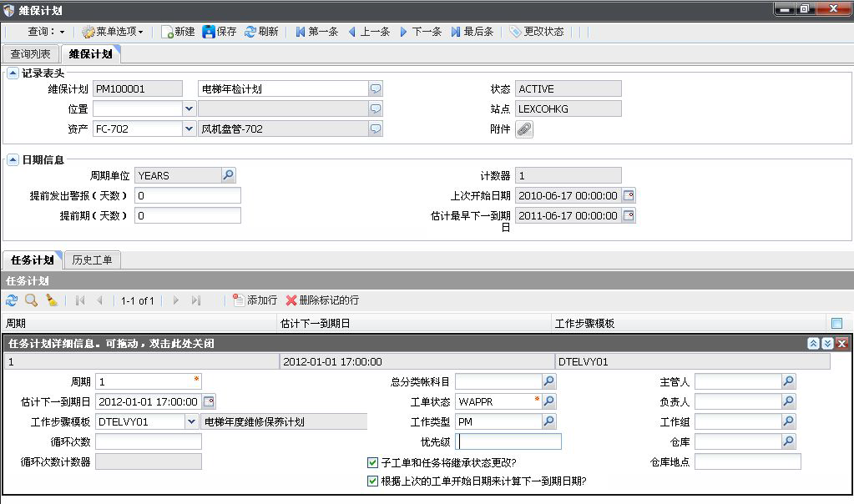Click 添加行 to add a row

pyautogui.click(x=255, y=300)
